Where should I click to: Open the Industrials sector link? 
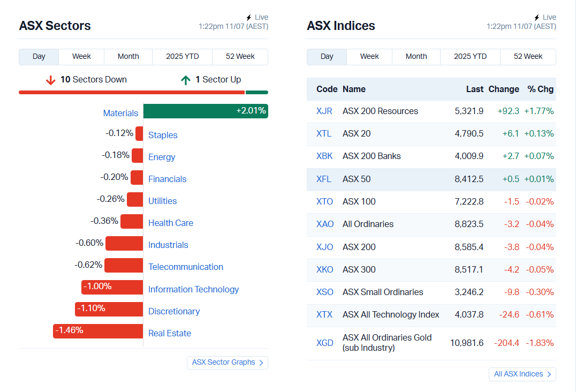click(x=168, y=245)
